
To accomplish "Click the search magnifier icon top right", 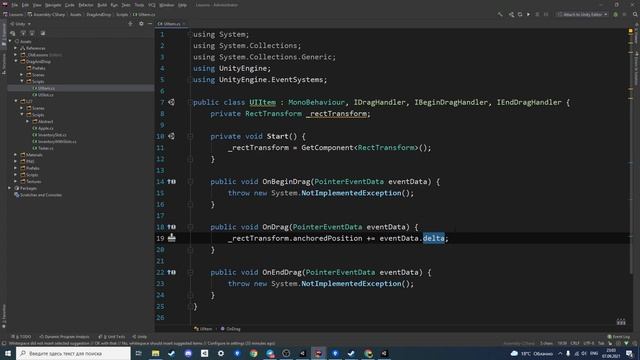I will (x=635, y=14).
